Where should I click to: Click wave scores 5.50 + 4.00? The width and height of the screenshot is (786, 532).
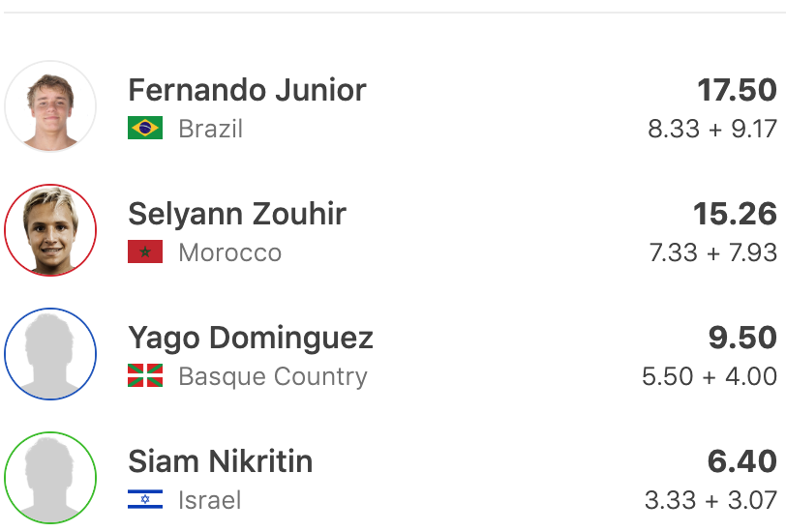(710, 376)
